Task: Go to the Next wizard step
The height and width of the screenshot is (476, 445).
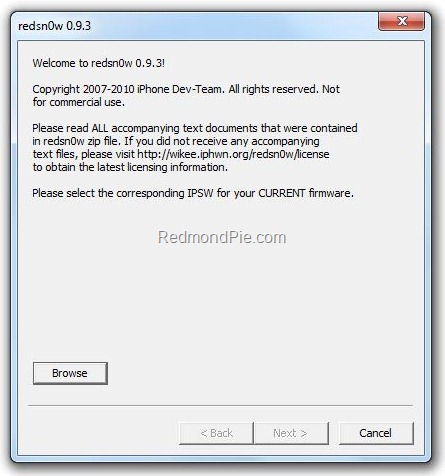Action: click(290, 433)
